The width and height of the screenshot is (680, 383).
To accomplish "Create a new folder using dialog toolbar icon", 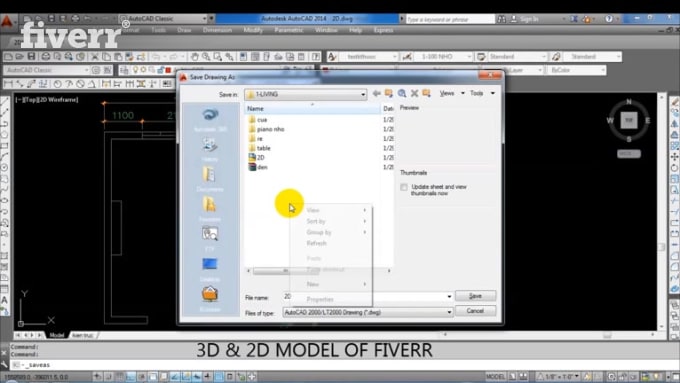I will coord(427,93).
